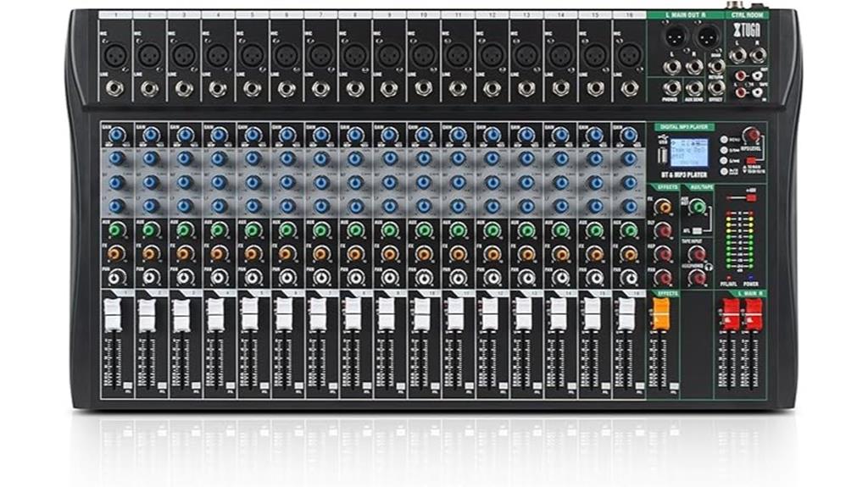868x487 pixels.
Task: Click the LINE jack on channel 3
Action: click(184, 89)
